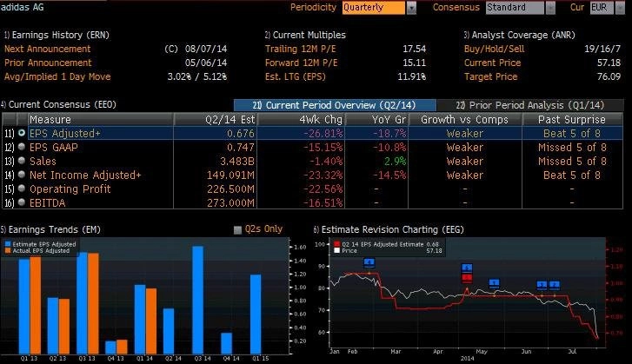Click Sales YoY growth 2.9%
This screenshot has width=632, height=364.
pos(395,161)
